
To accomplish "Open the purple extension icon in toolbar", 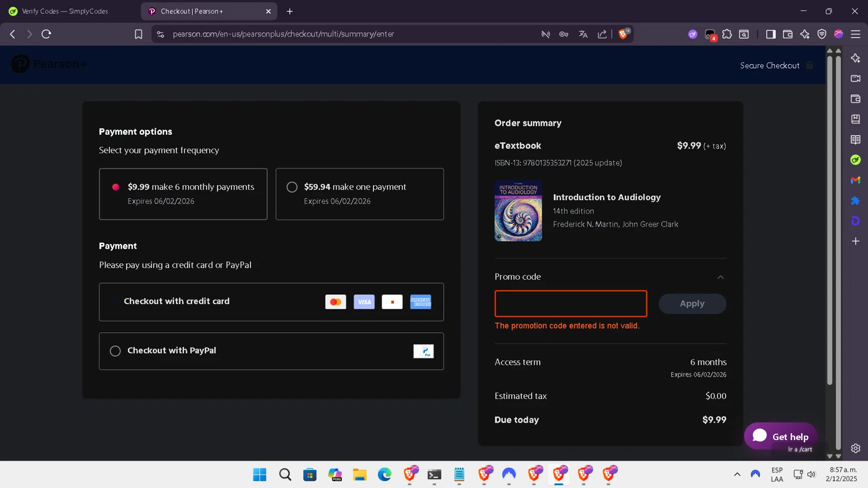I will tap(693, 34).
